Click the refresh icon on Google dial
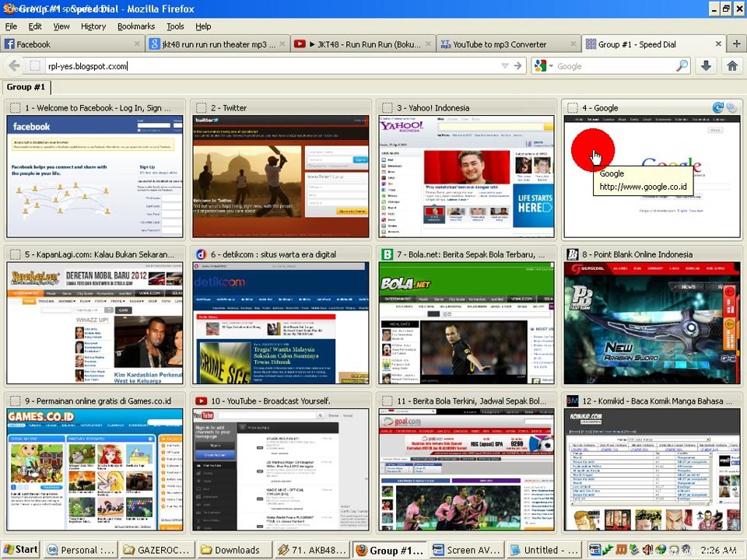 click(718, 107)
